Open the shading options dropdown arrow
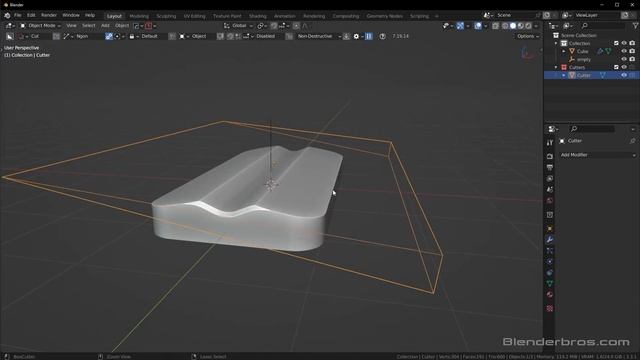 pos(536,26)
